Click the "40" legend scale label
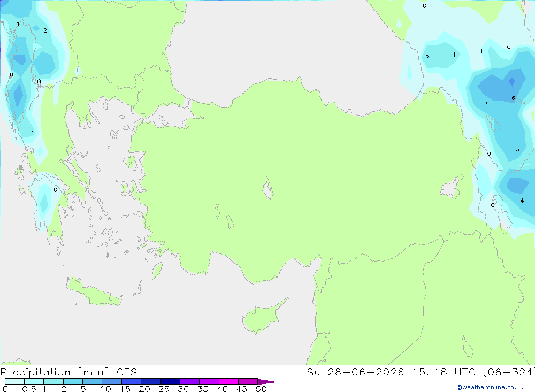535x392 pixels. coord(223,389)
